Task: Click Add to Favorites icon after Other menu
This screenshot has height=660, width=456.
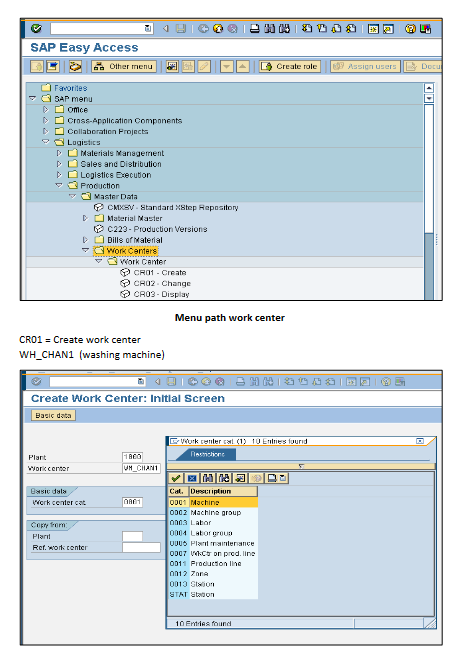Action: click(172, 67)
